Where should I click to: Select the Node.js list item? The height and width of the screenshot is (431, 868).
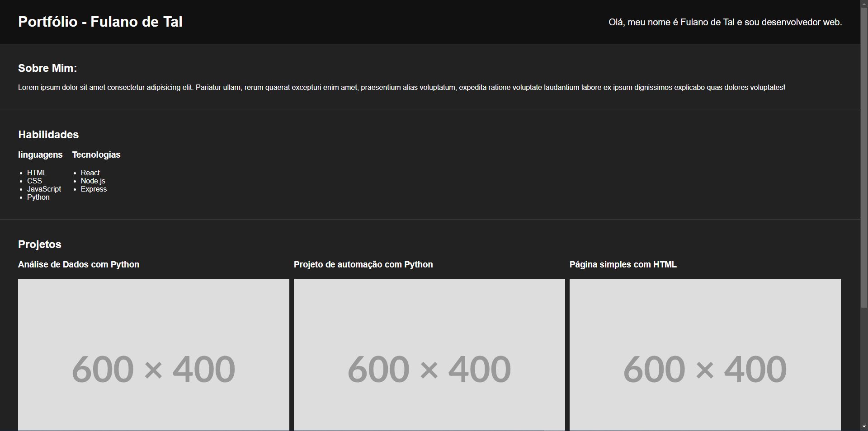coord(93,181)
